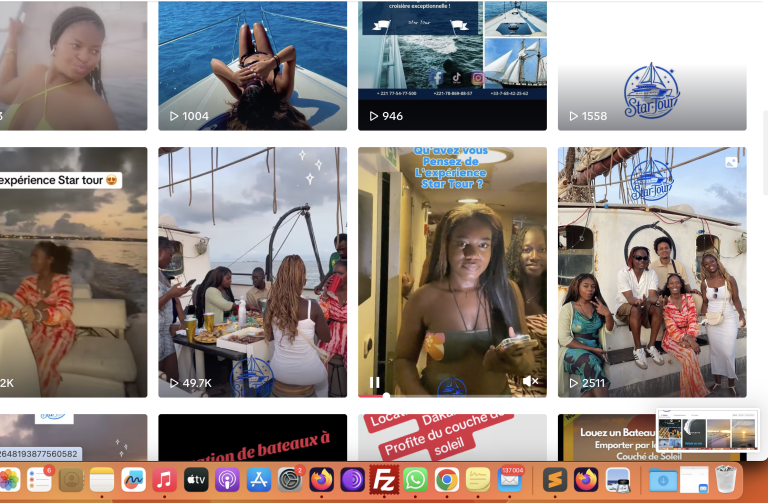Pause the currently playing Star Tour video
768x503 pixels.
(x=375, y=382)
